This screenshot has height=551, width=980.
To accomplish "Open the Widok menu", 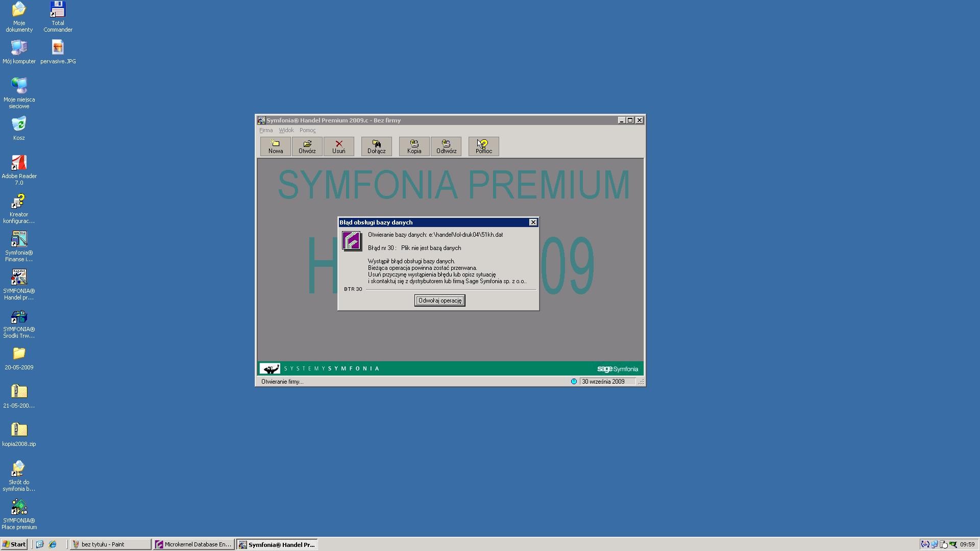I will 286,130.
